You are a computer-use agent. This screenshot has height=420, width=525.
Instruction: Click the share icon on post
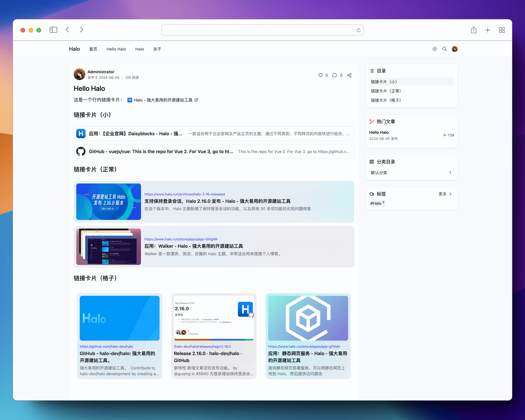coord(349,75)
